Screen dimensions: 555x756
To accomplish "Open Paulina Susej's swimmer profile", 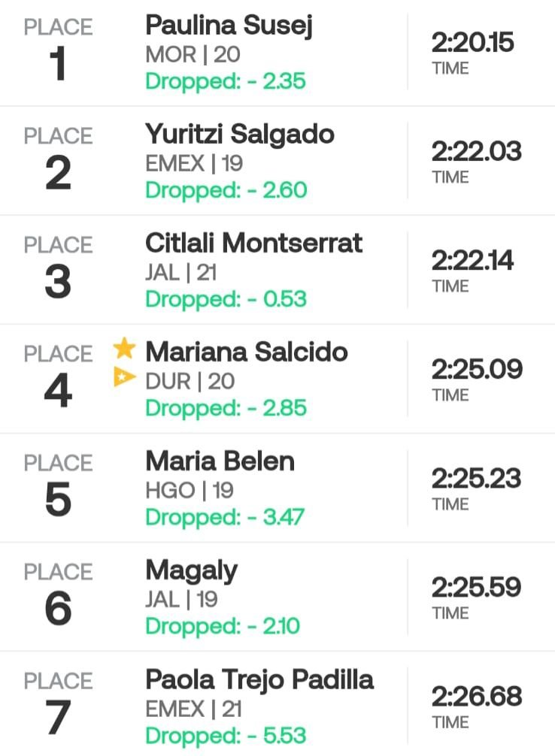I will (x=229, y=26).
